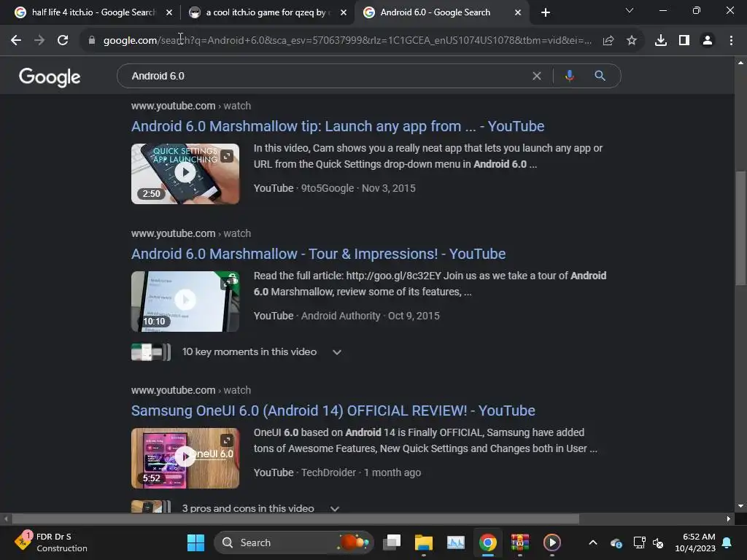Play the 10:10 Marshmallow tour thumbnail
747x560 pixels.
[185, 301]
